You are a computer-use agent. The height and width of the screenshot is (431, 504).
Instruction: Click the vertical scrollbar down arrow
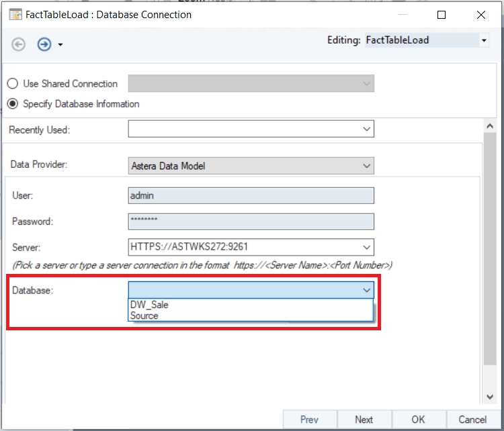[490, 397]
